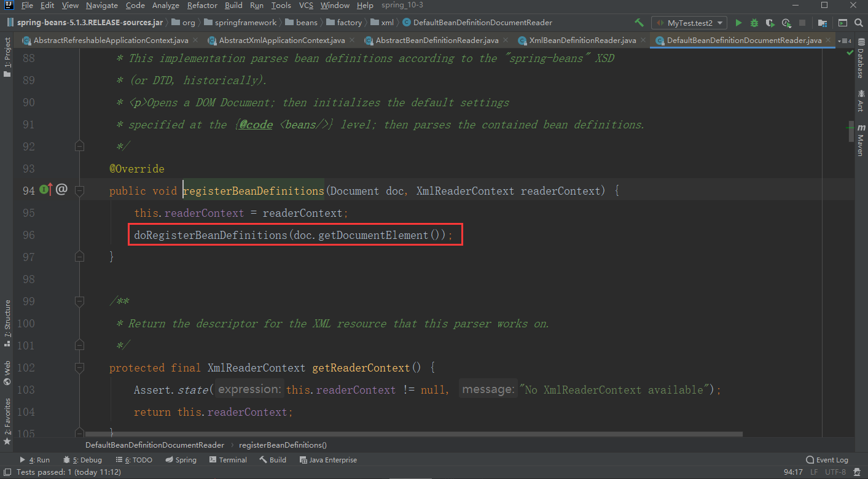Open the Run tool window tab

[34, 460]
